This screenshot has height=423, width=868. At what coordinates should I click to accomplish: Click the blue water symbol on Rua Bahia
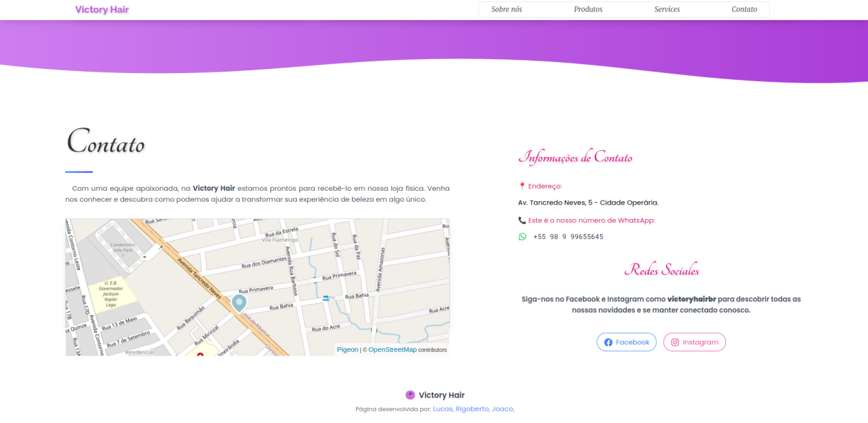(x=326, y=298)
